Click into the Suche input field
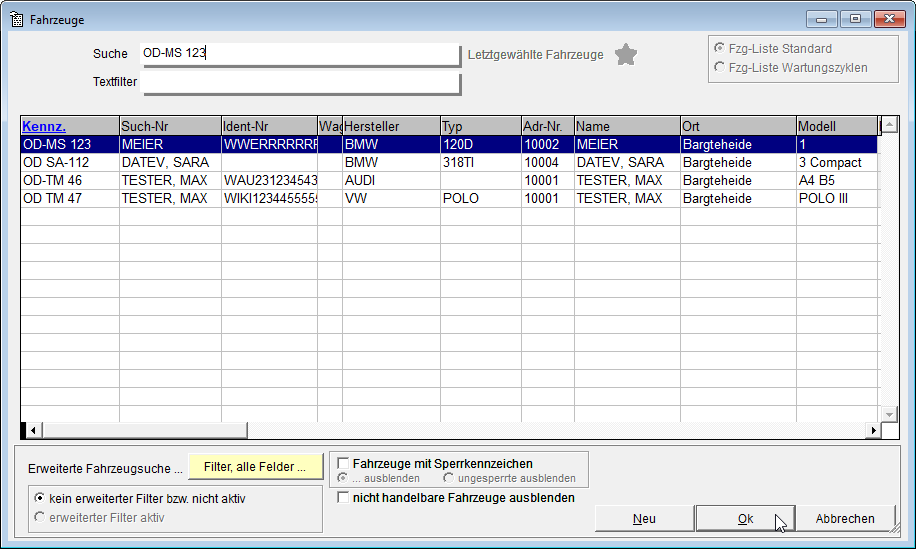Screen dimensions: 916x549 [x=300, y=54]
